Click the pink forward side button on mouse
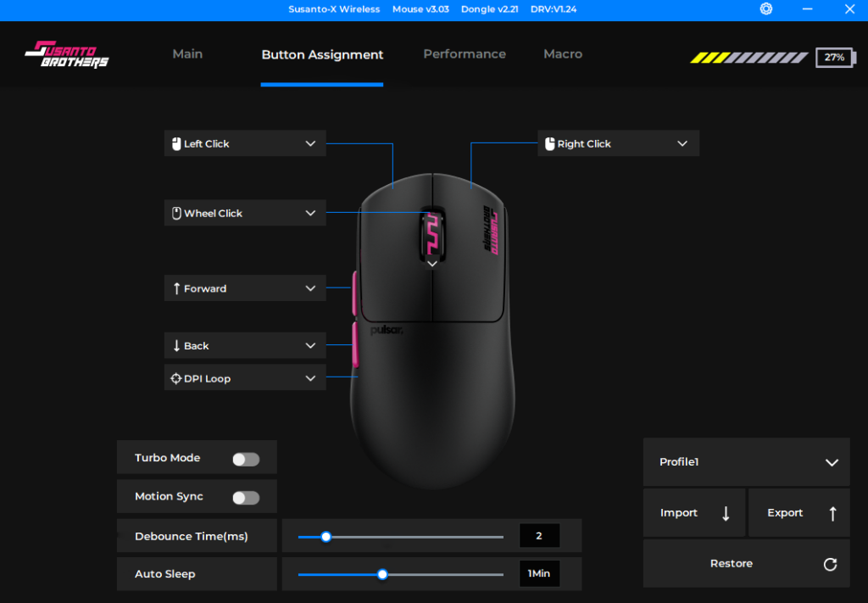The width and height of the screenshot is (868, 603). 353,292
